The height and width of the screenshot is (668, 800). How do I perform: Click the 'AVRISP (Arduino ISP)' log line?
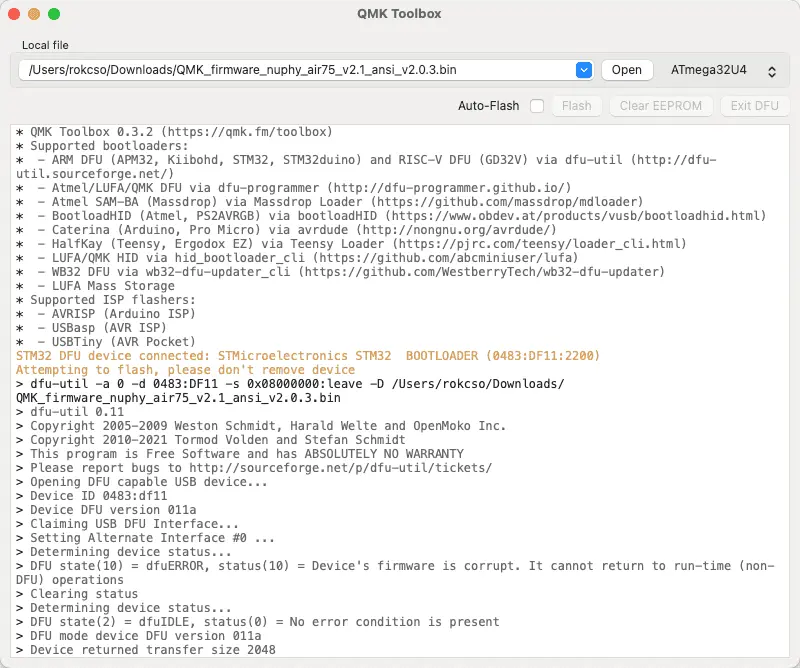106,314
